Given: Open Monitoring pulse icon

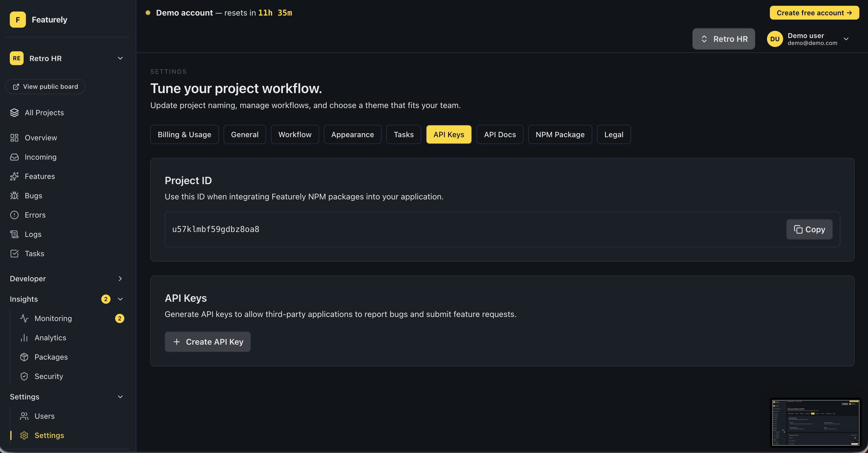Looking at the screenshot, I should coord(24,318).
